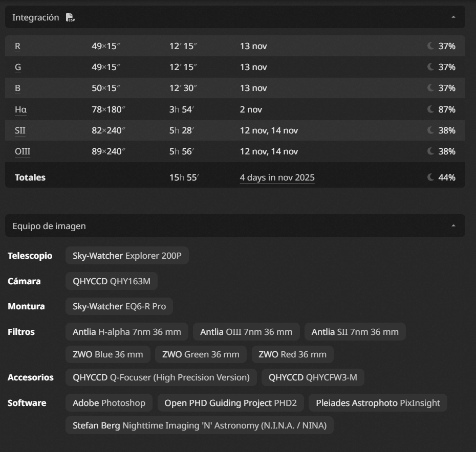Image resolution: width=476 pixels, height=452 pixels.
Task: Click the moon icon in the G row
Action: tap(430, 67)
